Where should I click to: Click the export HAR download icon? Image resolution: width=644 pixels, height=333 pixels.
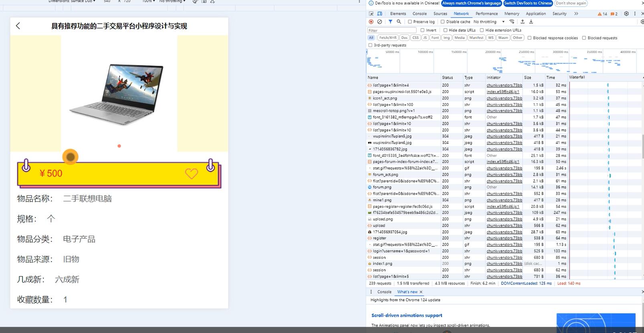[531, 22]
